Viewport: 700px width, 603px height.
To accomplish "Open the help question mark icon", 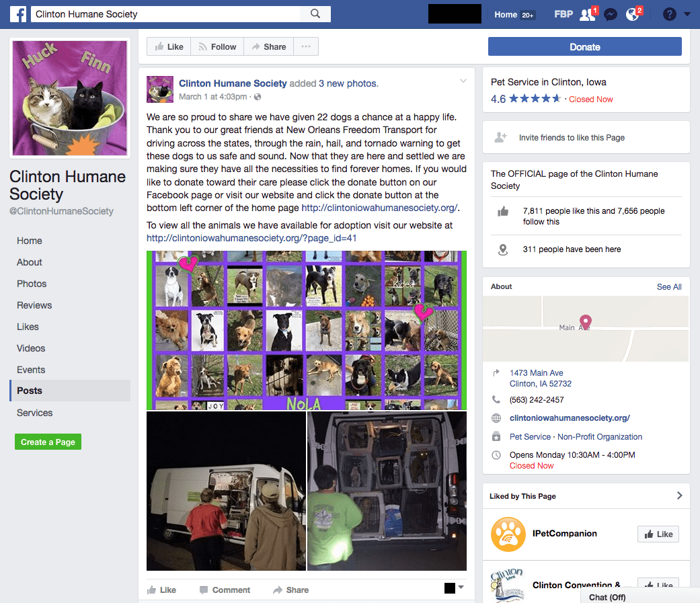I will tap(669, 14).
